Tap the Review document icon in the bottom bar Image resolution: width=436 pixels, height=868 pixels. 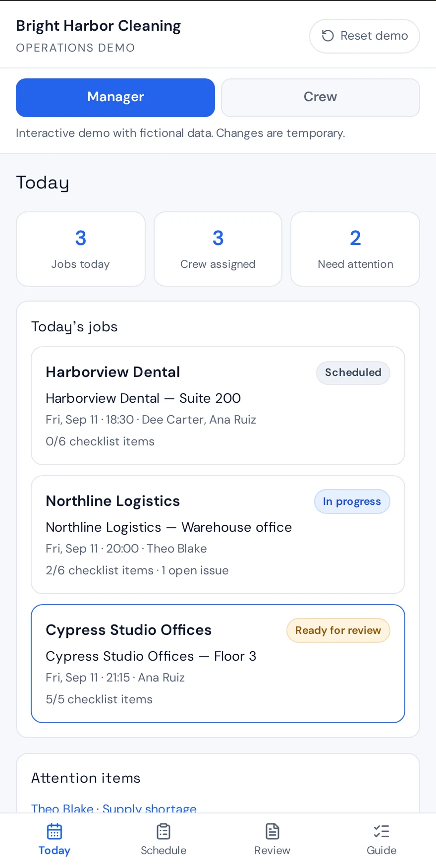(x=272, y=831)
